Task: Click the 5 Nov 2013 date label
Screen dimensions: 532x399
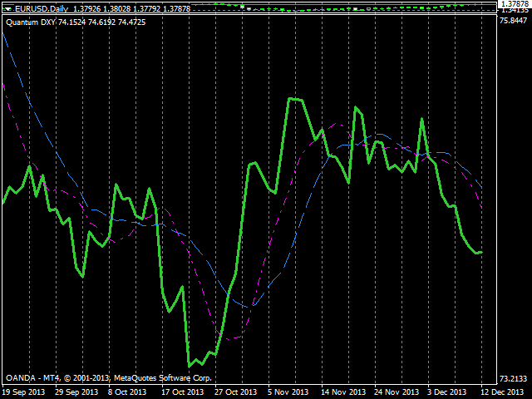Action: (x=288, y=392)
